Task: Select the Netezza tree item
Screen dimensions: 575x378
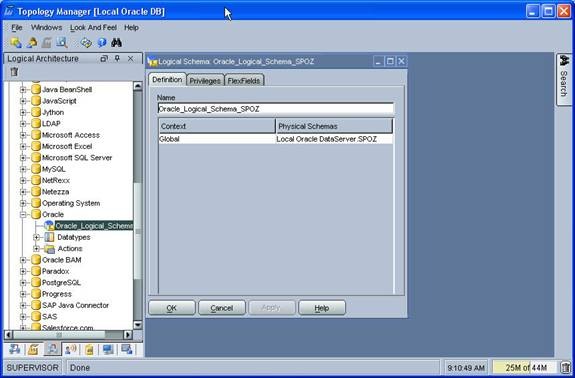Action: click(x=55, y=192)
